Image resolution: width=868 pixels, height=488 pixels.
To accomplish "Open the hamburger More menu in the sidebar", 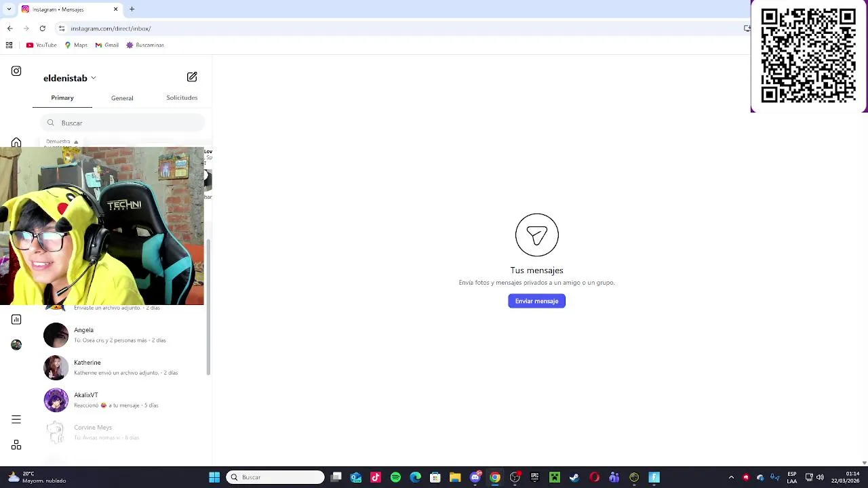I will (x=16, y=420).
